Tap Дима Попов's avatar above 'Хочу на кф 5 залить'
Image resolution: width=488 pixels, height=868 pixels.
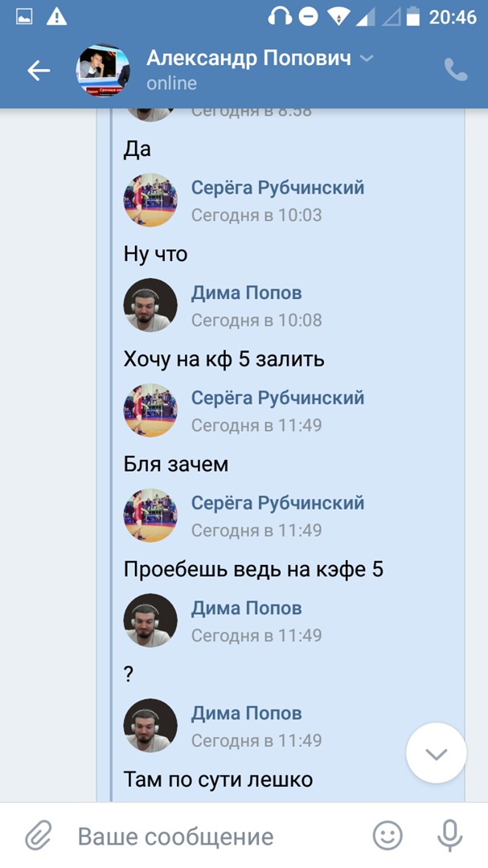[150, 305]
